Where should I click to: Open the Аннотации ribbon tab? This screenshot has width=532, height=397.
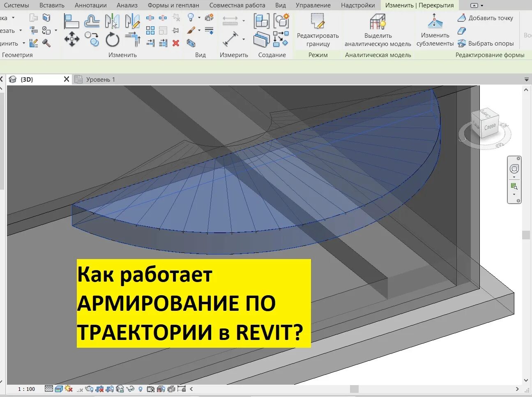click(x=91, y=5)
